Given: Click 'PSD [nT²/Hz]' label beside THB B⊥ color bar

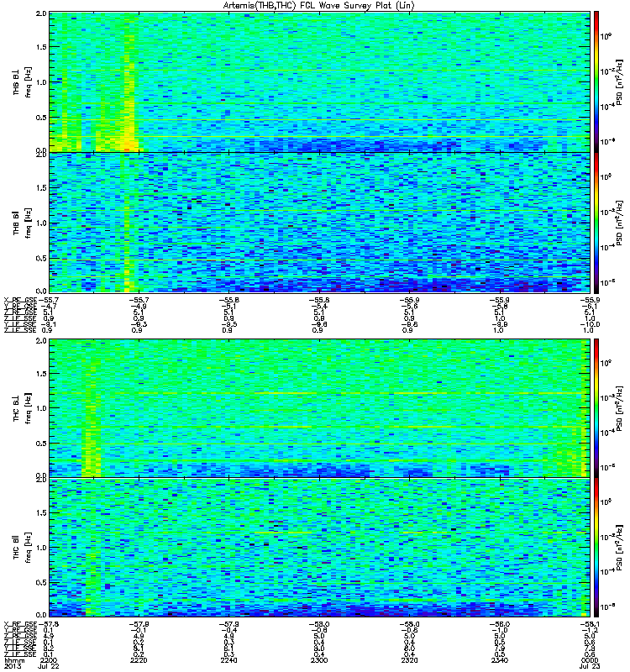Looking at the screenshot, I should click(x=620, y=82).
